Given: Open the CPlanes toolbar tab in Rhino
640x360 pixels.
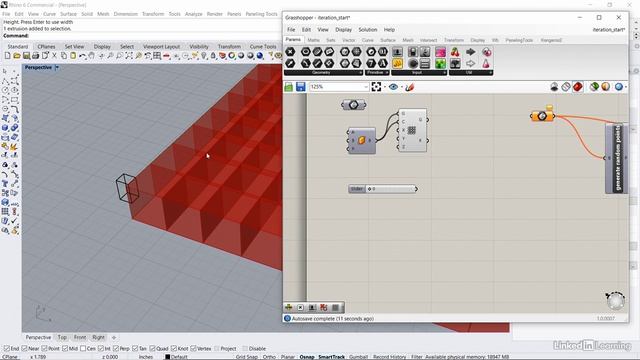Looking at the screenshot, I should coord(46,47).
